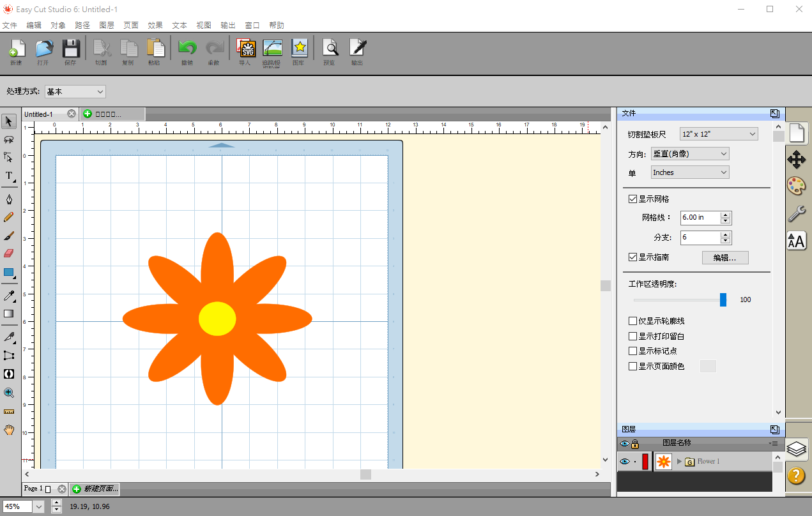Select the hand pan tool
The image size is (812, 516).
pyautogui.click(x=9, y=430)
